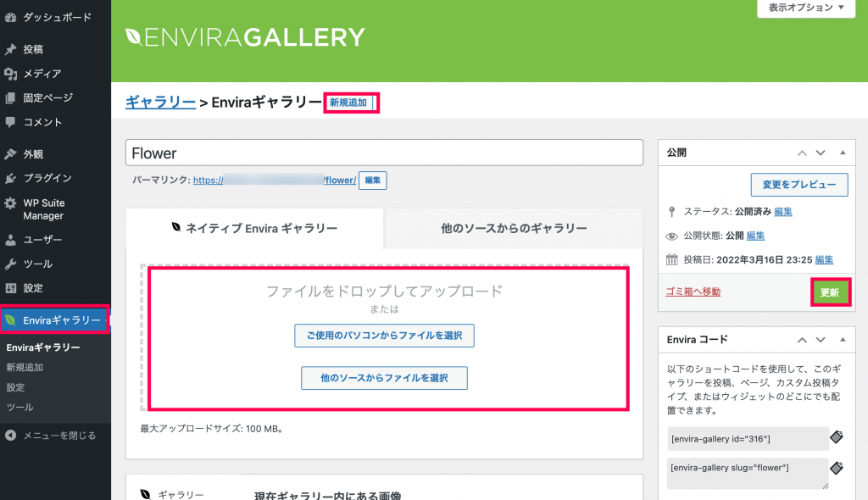Click the wrench icon beside ツール
This screenshot has width=868, height=500.
click(x=10, y=264)
